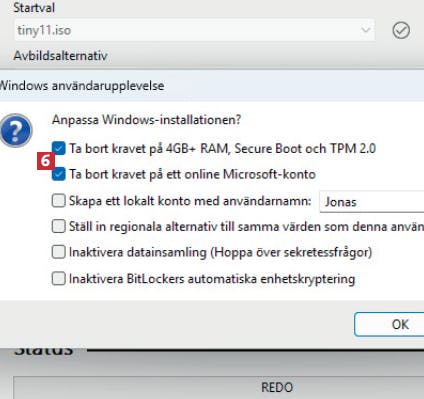Enable Skapa ett lokalt konto checkbox
The height and width of the screenshot is (399, 424).
pyautogui.click(x=59, y=201)
